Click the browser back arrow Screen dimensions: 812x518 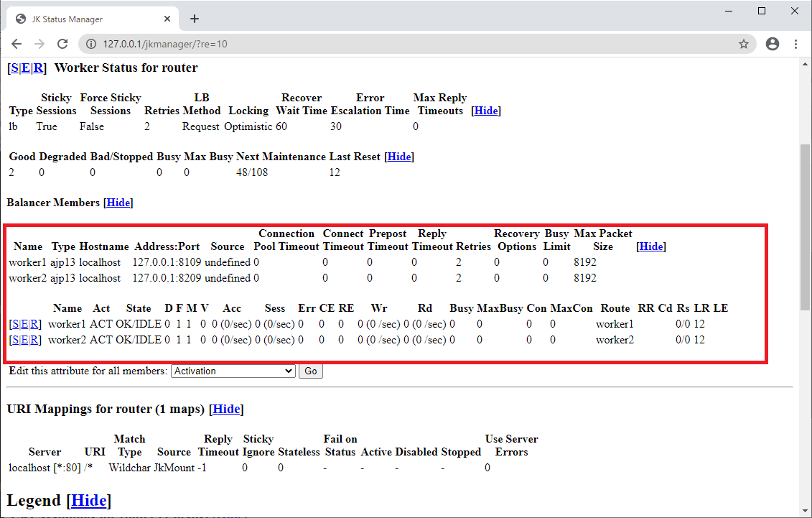(x=17, y=44)
